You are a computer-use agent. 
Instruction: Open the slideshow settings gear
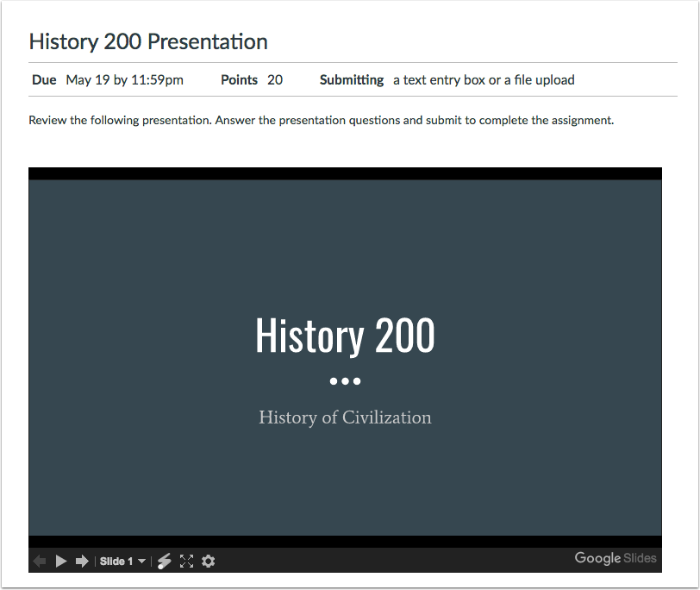208,561
